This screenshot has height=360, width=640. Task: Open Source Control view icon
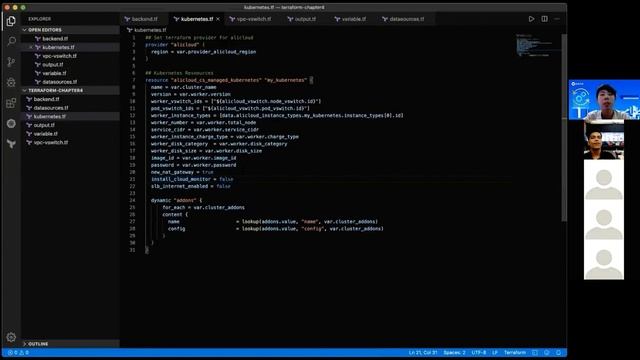(11, 62)
